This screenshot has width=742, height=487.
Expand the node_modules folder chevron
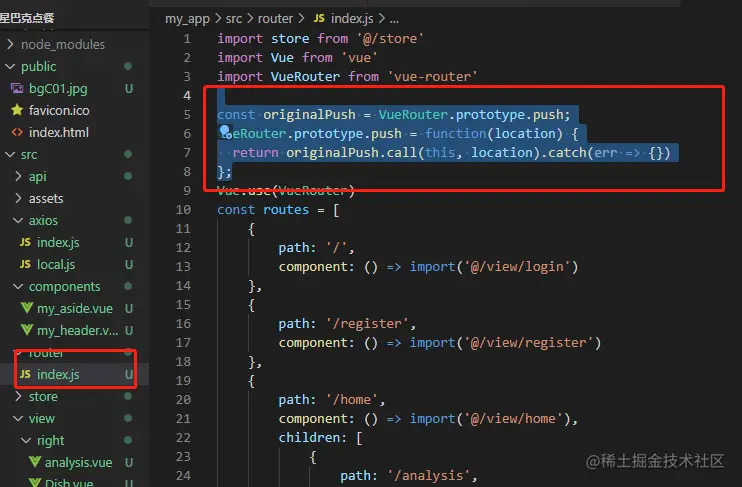pos(10,44)
